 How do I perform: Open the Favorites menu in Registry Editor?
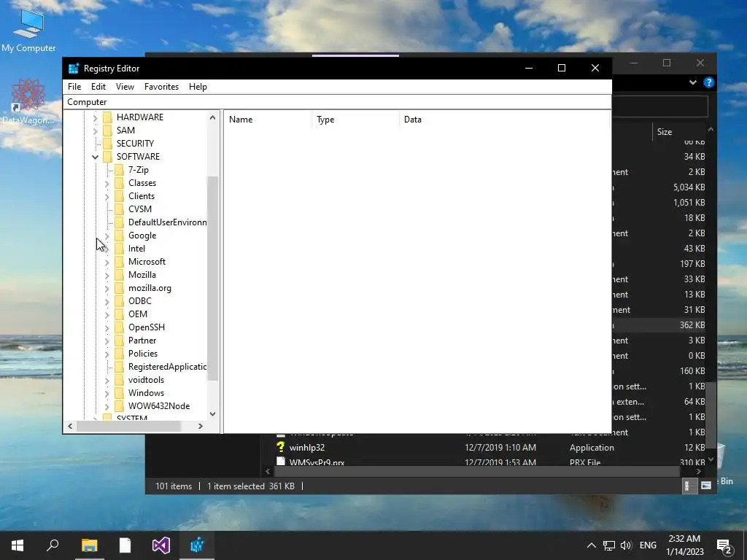161,87
